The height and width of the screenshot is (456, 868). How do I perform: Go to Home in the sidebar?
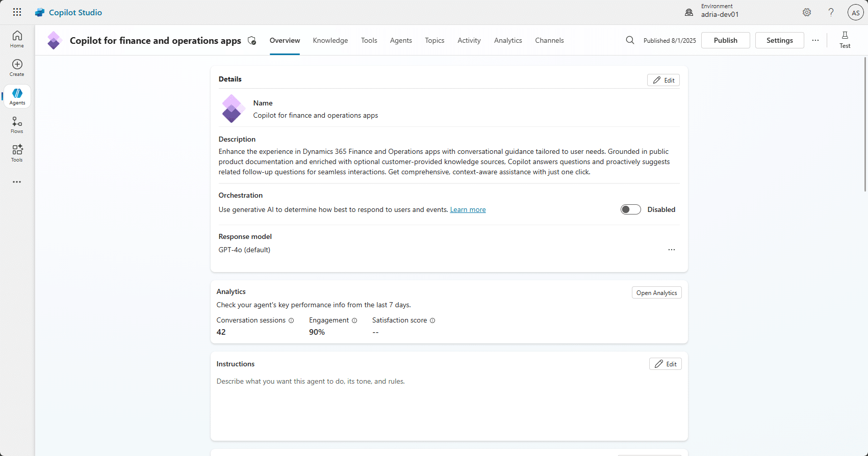(17, 39)
